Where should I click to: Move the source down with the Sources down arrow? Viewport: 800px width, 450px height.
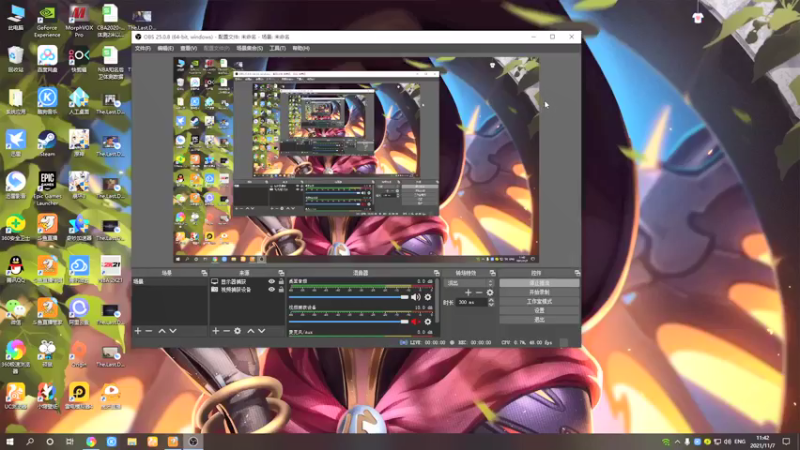click(262, 331)
